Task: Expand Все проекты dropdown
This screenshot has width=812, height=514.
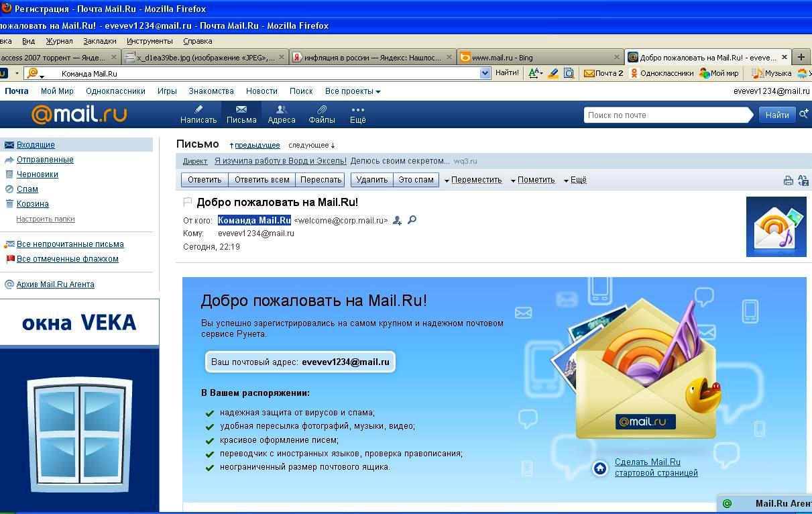Action: [353, 91]
